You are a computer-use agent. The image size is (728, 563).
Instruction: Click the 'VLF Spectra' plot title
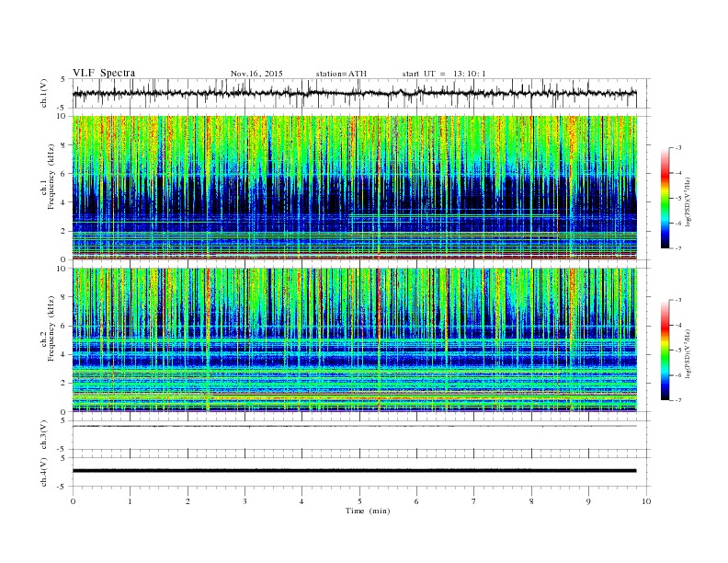pyautogui.click(x=104, y=73)
